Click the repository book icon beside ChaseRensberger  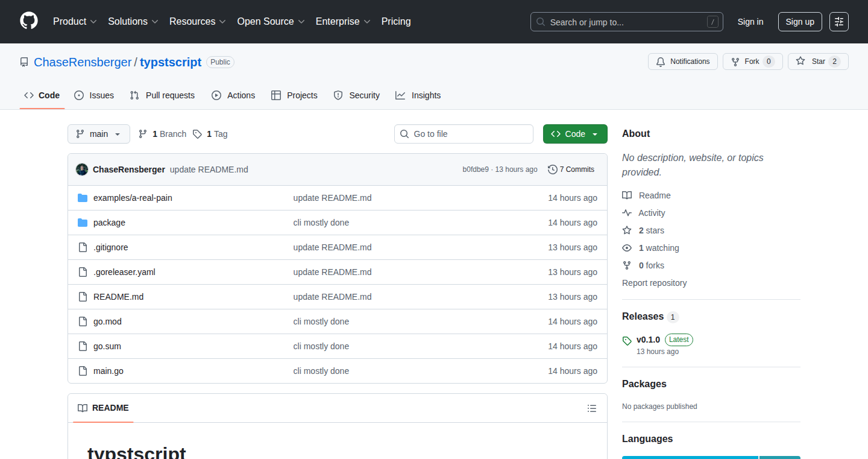click(24, 62)
